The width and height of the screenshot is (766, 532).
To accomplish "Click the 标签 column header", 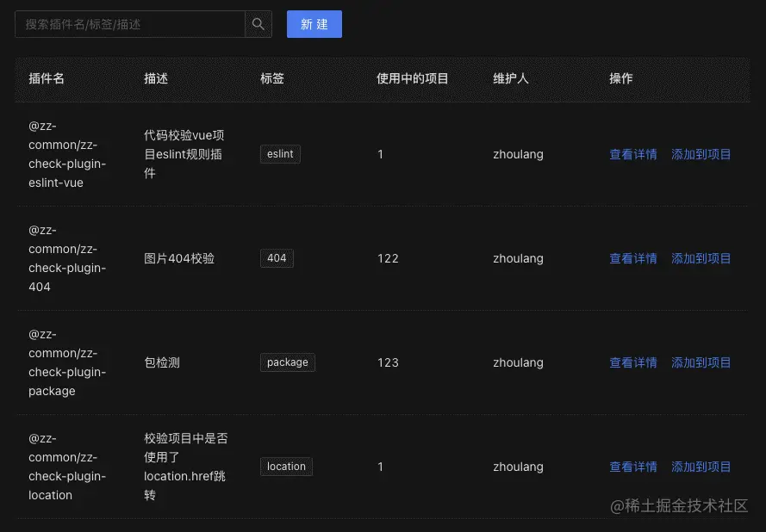I will point(272,78).
